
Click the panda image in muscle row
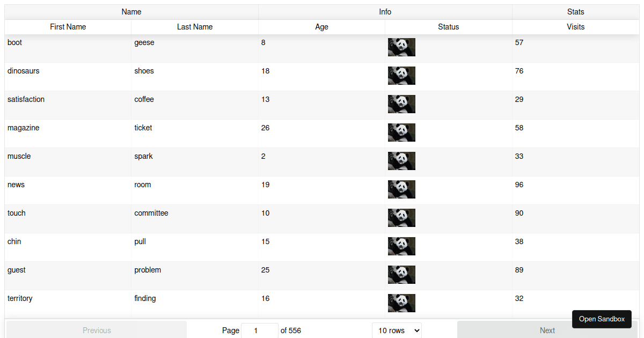click(x=401, y=161)
